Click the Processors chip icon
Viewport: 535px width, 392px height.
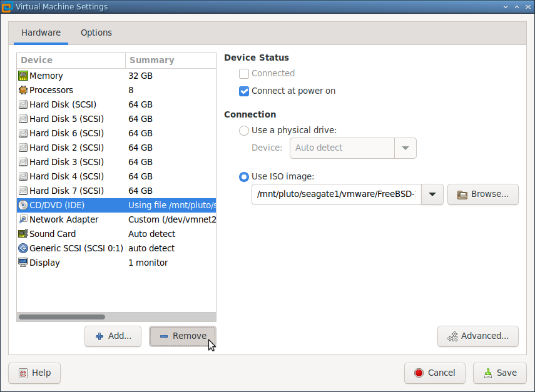[x=23, y=90]
